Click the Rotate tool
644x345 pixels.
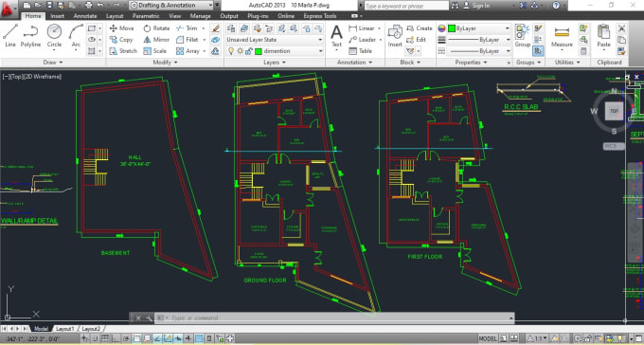[x=156, y=28]
